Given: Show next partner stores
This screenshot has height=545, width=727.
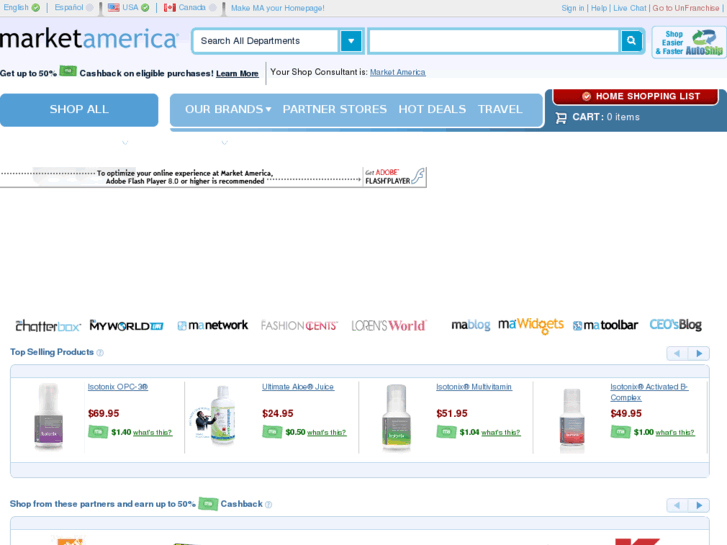Looking at the screenshot, I should [699, 505].
